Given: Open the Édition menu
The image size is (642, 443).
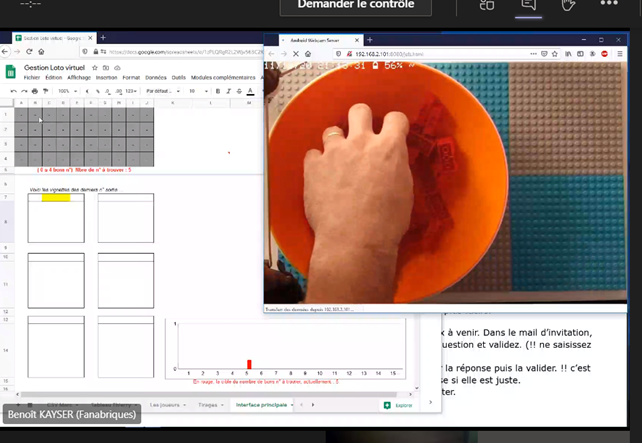Looking at the screenshot, I should click(x=54, y=77).
